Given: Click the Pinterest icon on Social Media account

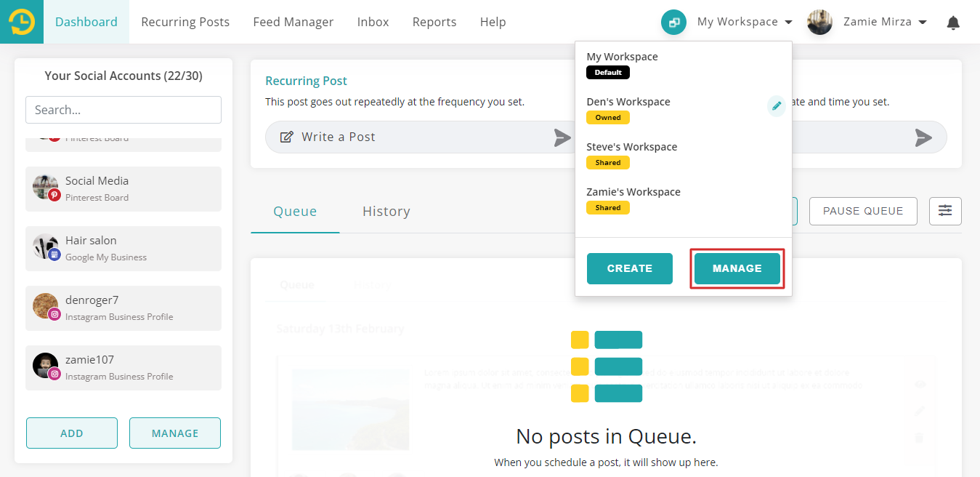Looking at the screenshot, I should point(55,195).
